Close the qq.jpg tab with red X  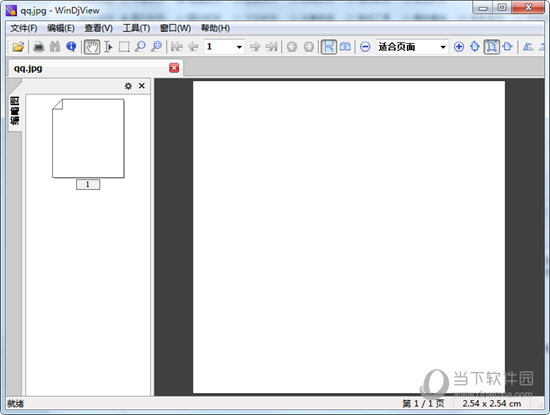[174, 68]
